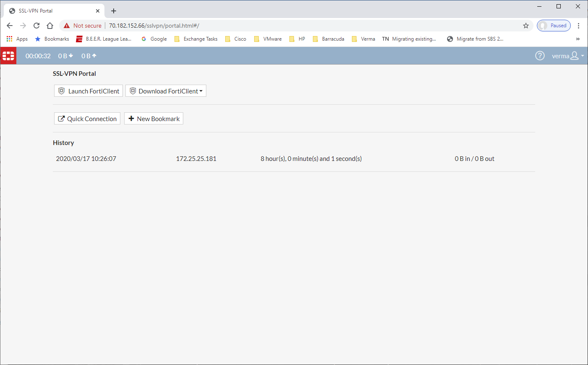The height and width of the screenshot is (365, 588).
Task: Click the History heading
Action: pyautogui.click(x=63, y=143)
